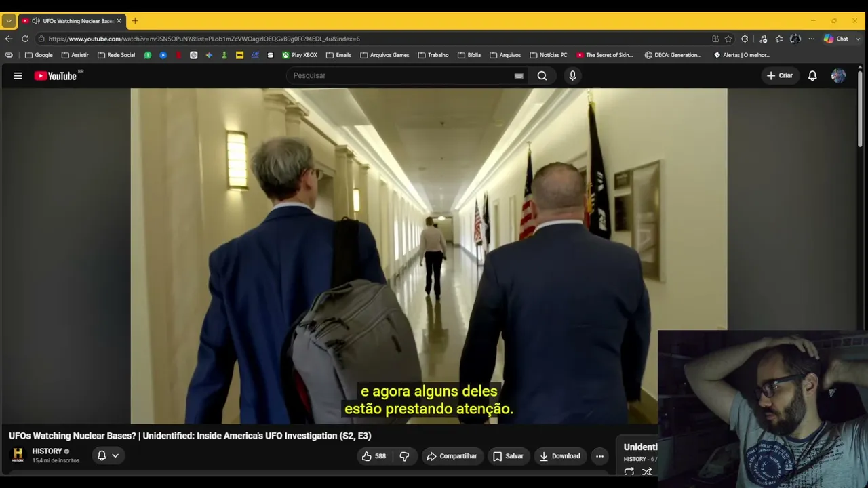Viewport: 868px width, 488px height.
Task: Open the Notícias PC bookmarks folder
Action: (x=548, y=55)
